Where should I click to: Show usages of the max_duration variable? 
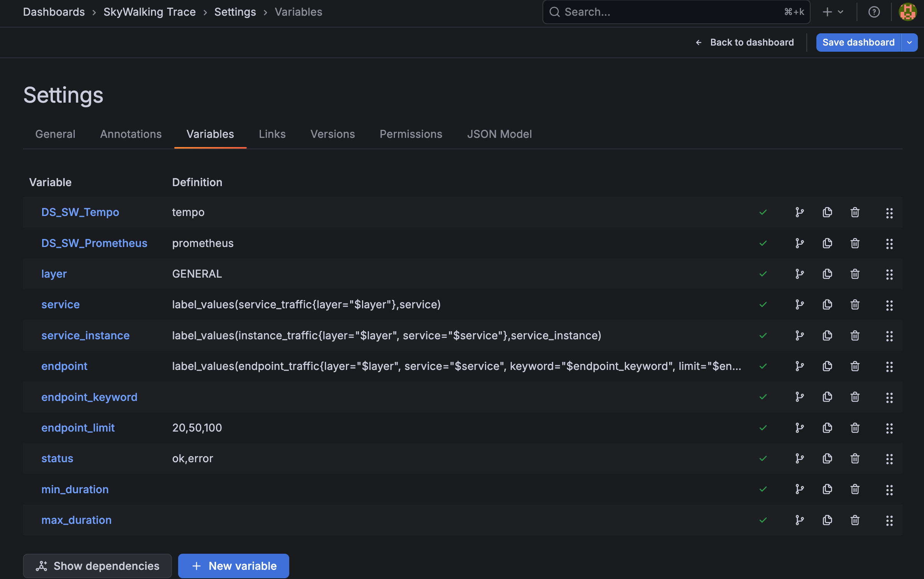pos(799,520)
